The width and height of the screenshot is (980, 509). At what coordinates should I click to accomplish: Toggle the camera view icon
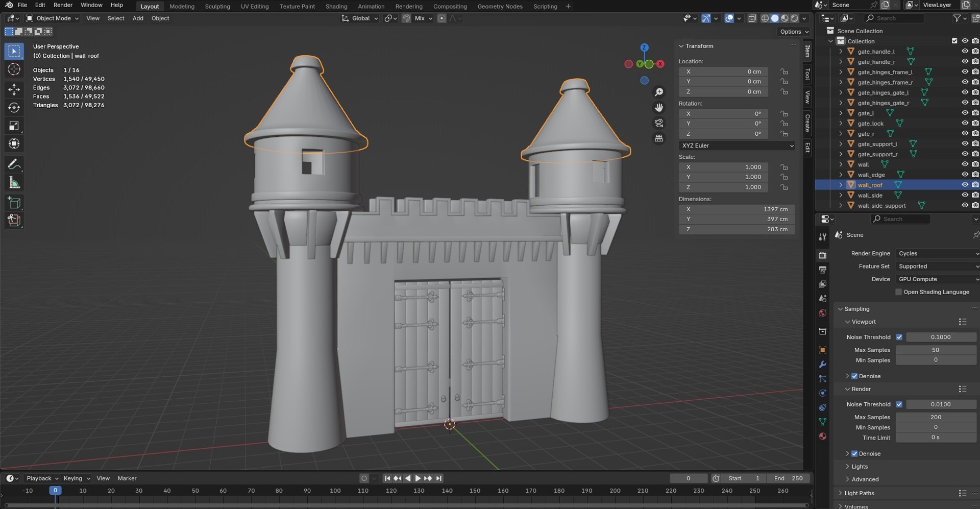pos(659,123)
